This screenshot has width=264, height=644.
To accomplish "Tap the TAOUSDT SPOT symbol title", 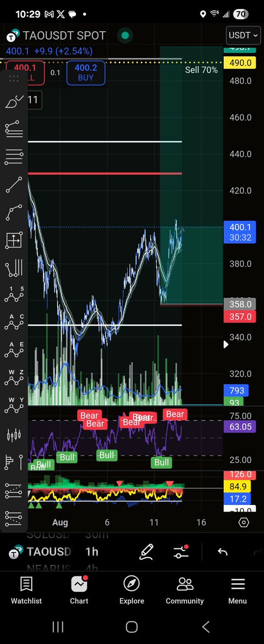I will pos(63,36).
